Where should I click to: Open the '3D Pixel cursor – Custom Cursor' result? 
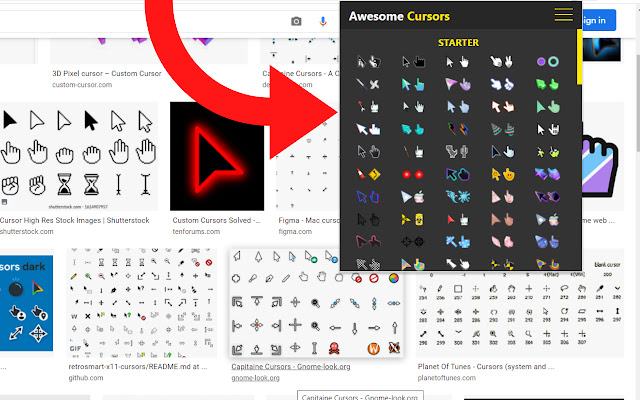(107, 73)
